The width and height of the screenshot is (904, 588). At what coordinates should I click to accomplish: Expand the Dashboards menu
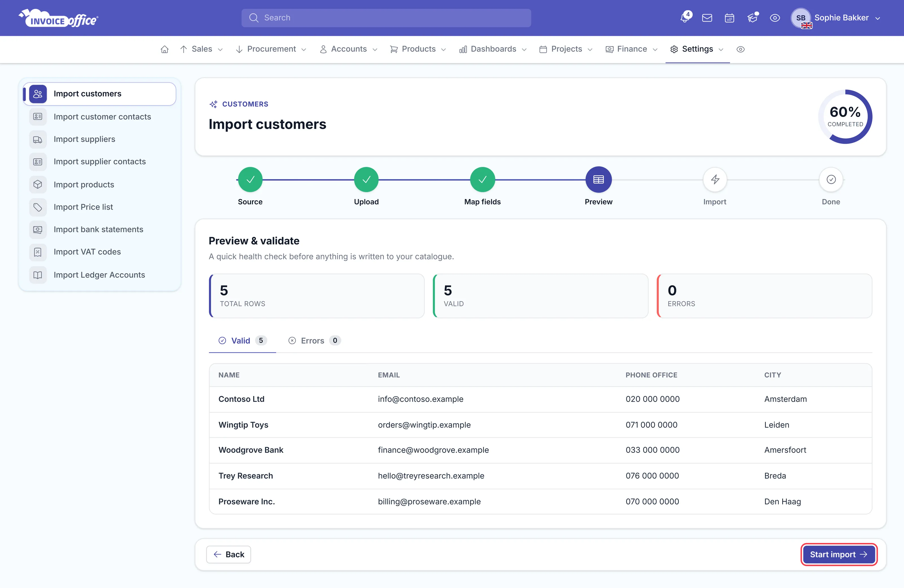point(493,49)
